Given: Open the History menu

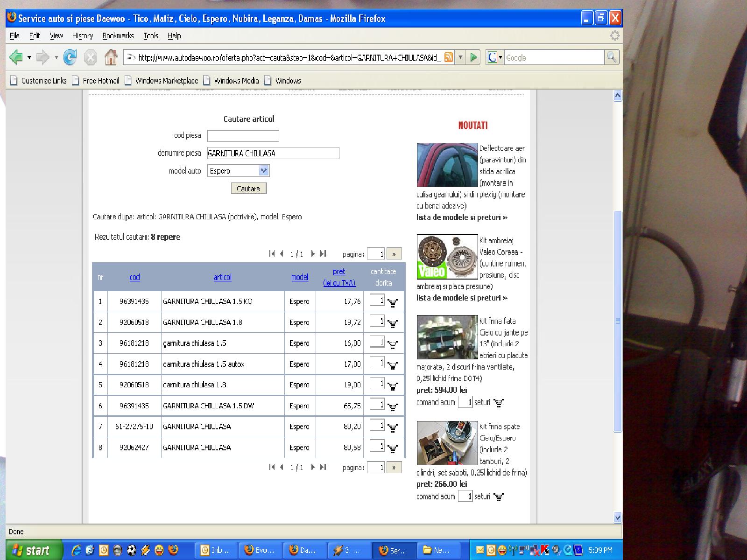Looking at the screenshot, I should click(x=83, y=35).
